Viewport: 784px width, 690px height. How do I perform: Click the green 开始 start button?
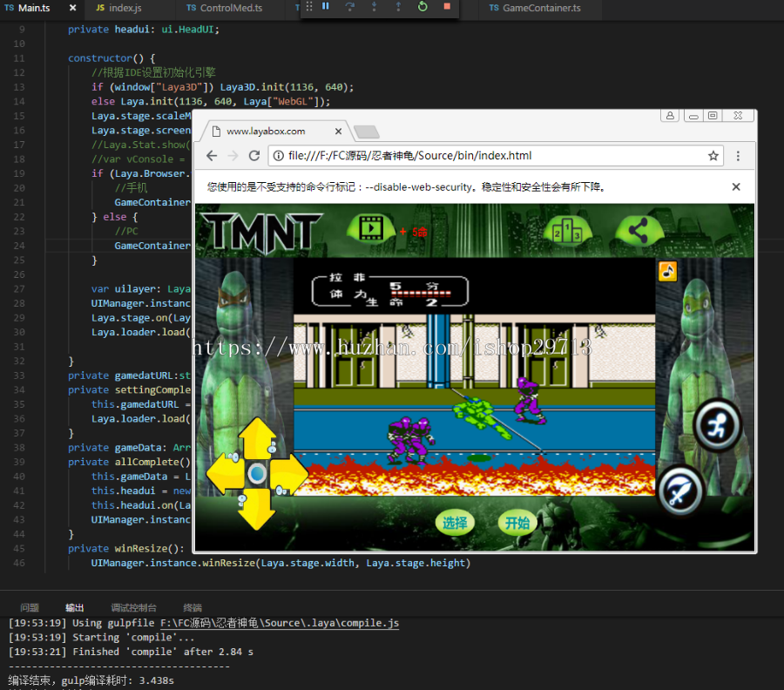517,523
